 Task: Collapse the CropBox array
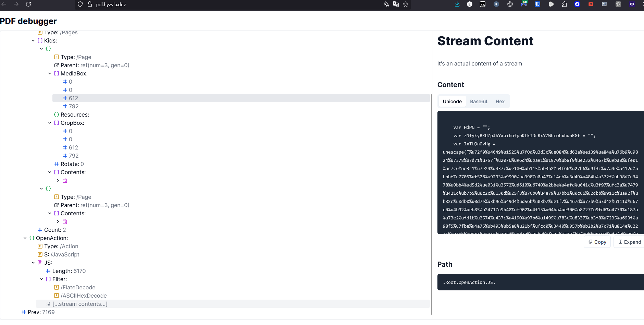pos(50,123)
